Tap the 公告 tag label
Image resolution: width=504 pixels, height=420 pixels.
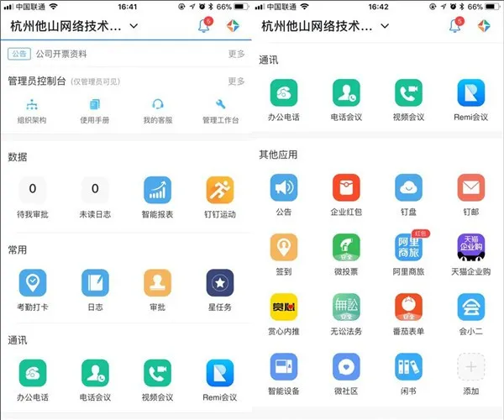click(19, 54)
